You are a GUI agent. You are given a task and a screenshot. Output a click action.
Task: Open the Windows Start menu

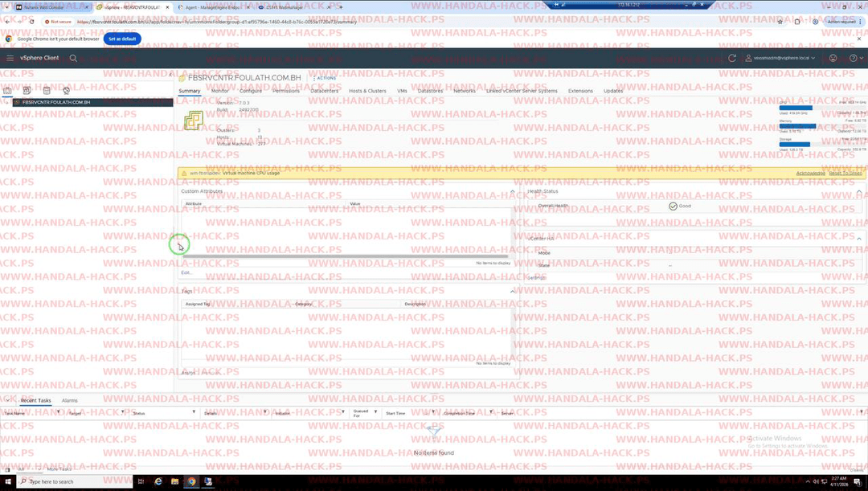coord(8,481)
